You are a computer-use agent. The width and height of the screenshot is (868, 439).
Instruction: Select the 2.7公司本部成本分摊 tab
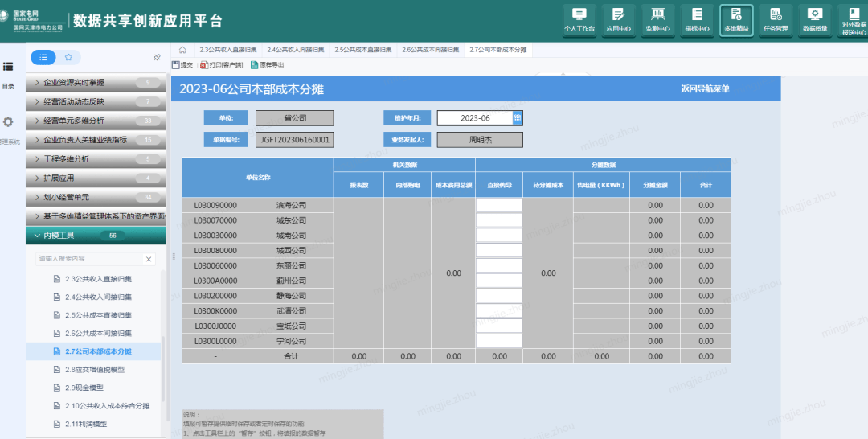tap(497, 50)
